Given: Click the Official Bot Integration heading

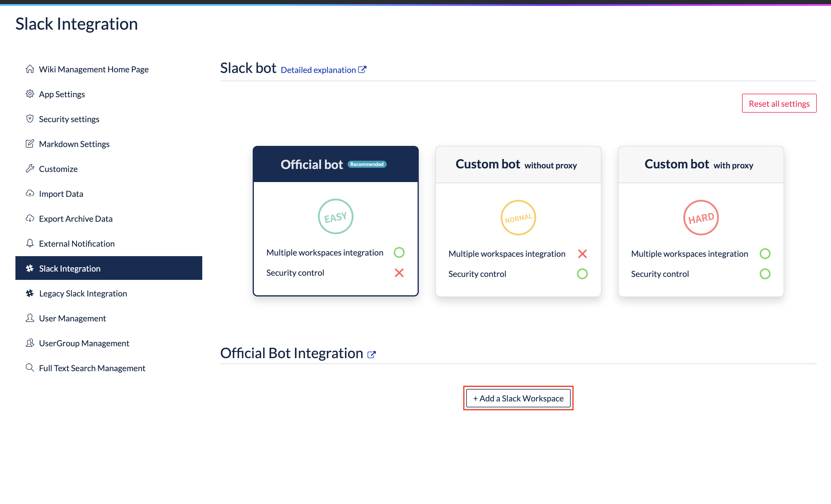Looking at the screenshot, I should [x=292, y=353].
